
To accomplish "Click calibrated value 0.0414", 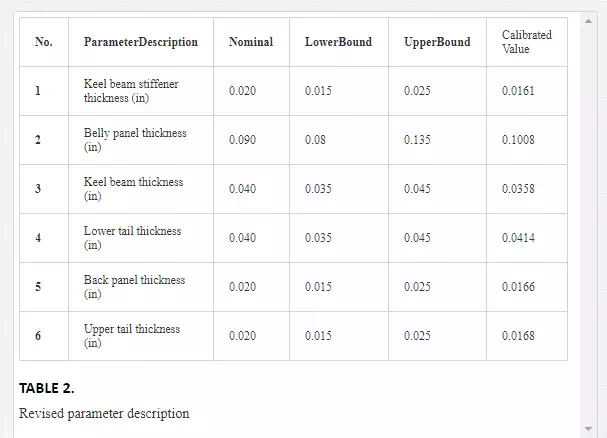I will (x=518, y=238).
